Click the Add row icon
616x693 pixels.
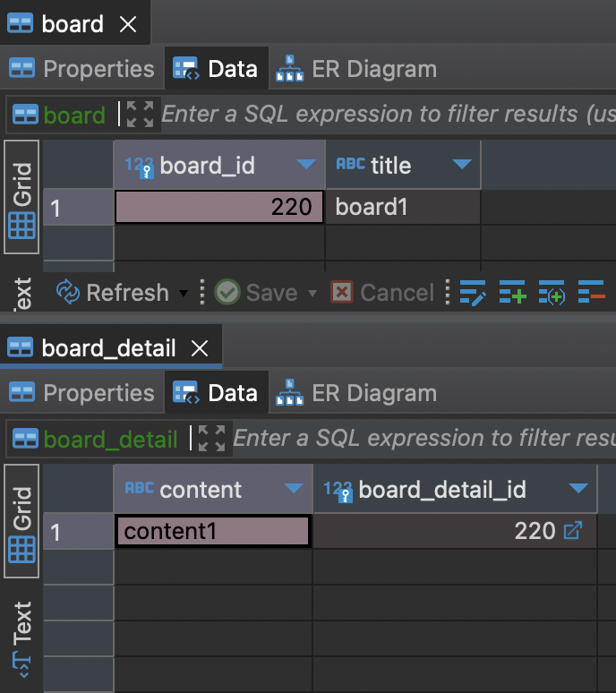tap(513, 293)
